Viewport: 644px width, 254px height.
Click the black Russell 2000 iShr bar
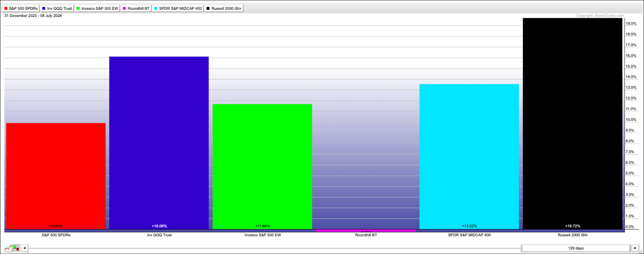(573, 123)
